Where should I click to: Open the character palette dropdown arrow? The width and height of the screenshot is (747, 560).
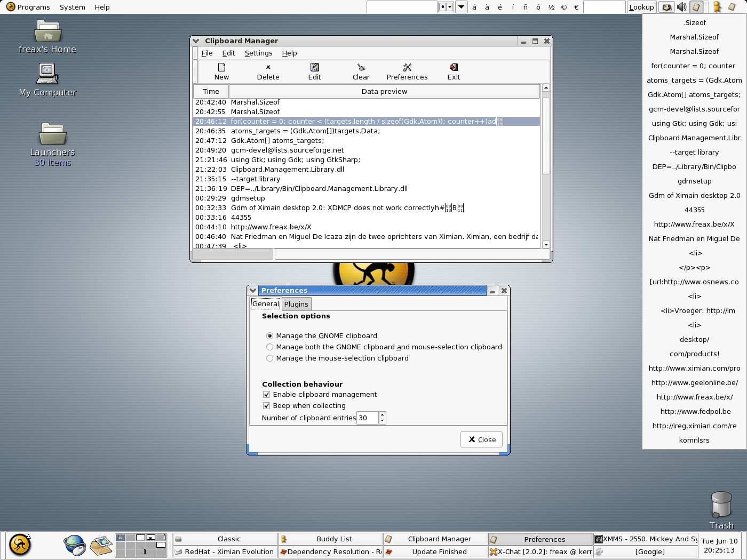[x=461, y=7]
